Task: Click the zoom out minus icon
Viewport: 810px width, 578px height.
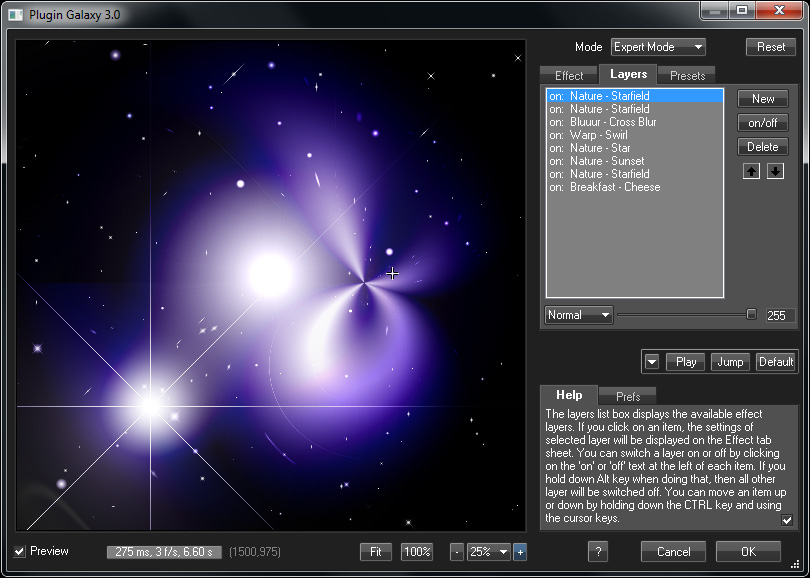Action: point(457,552)
